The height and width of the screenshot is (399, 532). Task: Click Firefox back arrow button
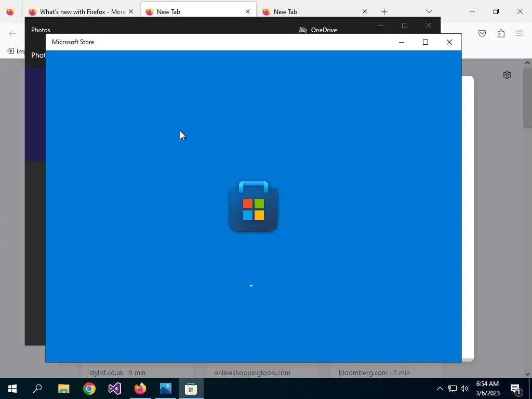[12, 33]
